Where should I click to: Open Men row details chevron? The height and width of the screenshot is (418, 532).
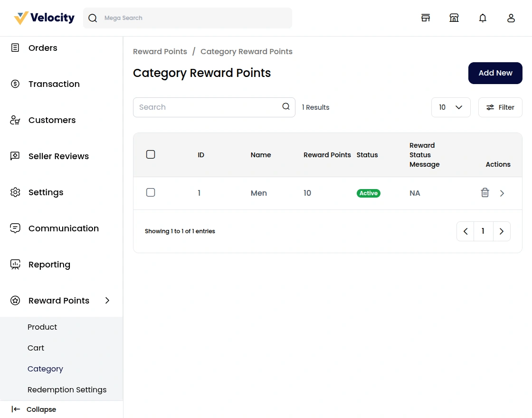coord(502,193)
